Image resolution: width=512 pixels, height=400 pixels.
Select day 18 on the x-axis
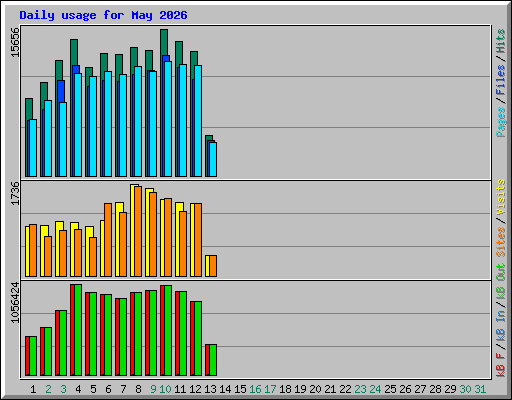[285, 389]
